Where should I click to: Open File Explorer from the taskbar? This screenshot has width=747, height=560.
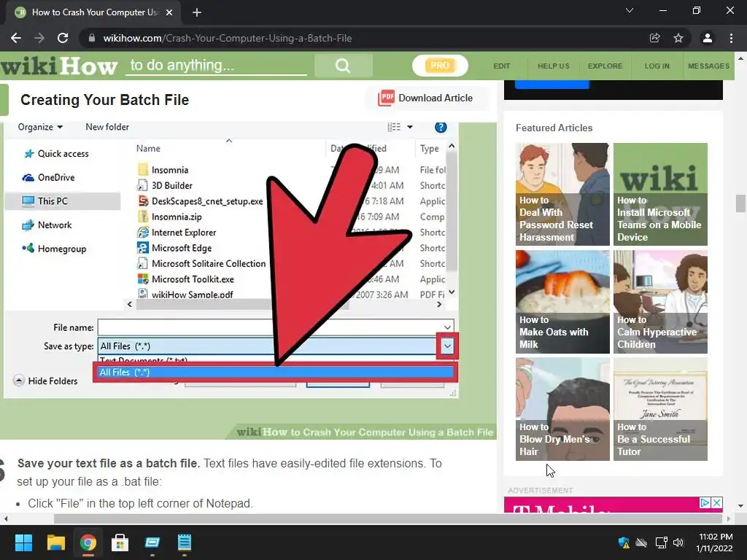(x=55, y=542)
